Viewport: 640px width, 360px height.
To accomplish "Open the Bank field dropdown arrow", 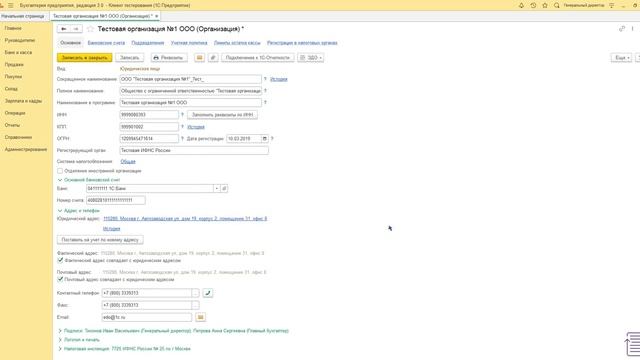I will [x=217, y=189].
